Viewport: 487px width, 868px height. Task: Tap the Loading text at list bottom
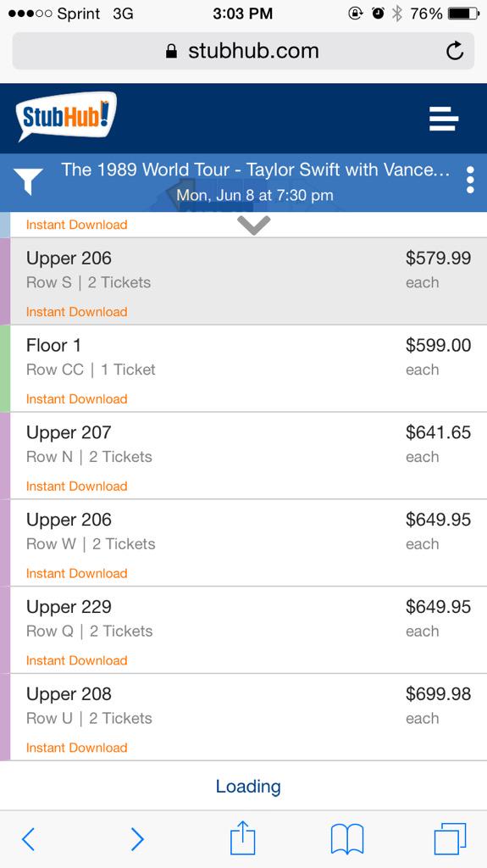(x=248, y=787)
